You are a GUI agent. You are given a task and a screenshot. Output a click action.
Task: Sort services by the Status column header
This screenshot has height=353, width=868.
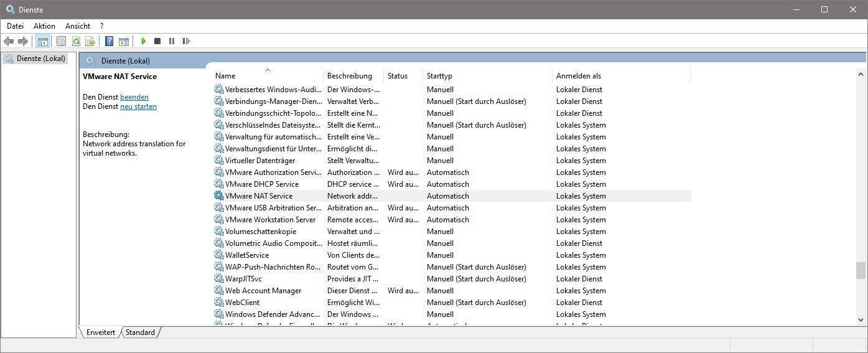[x=397, y=76]
